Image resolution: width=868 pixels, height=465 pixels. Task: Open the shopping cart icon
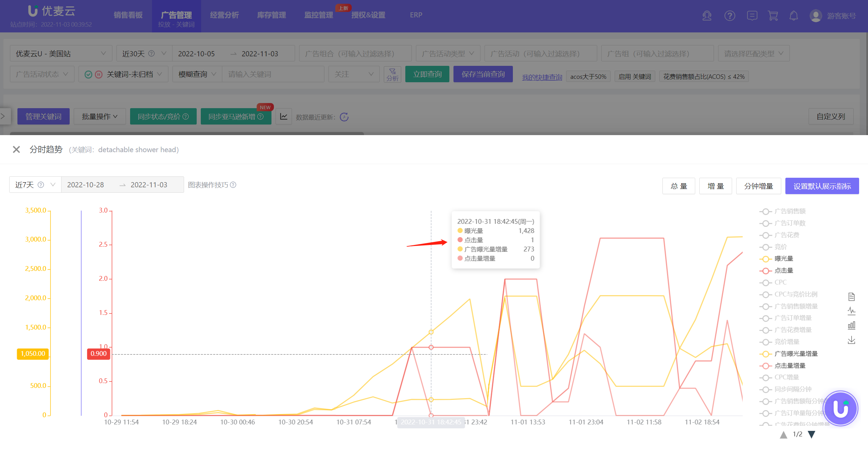click(x=773, y=16)
